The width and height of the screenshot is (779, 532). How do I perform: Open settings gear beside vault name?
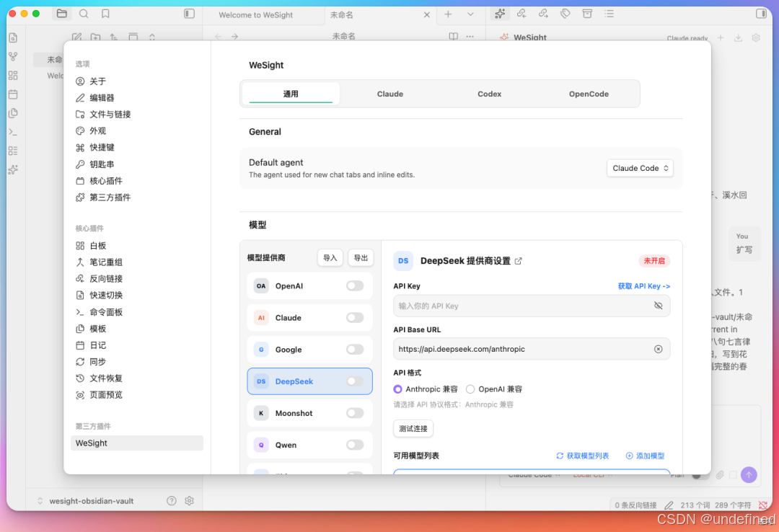point(189,501)
